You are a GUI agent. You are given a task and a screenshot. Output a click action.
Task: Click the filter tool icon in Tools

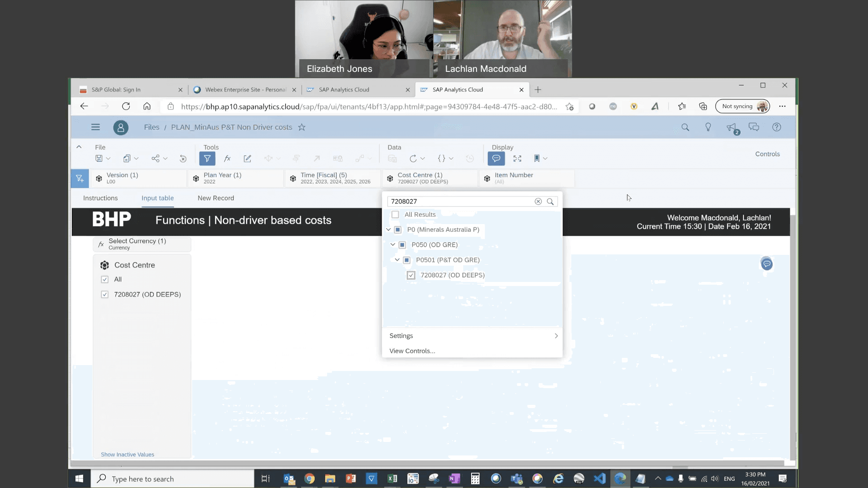(207, 159)
